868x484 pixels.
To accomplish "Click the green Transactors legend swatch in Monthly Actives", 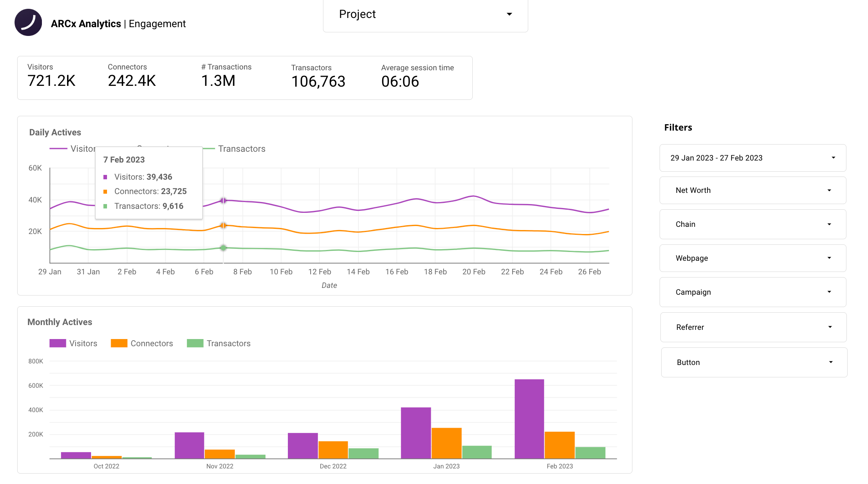I will coord(195,343).
